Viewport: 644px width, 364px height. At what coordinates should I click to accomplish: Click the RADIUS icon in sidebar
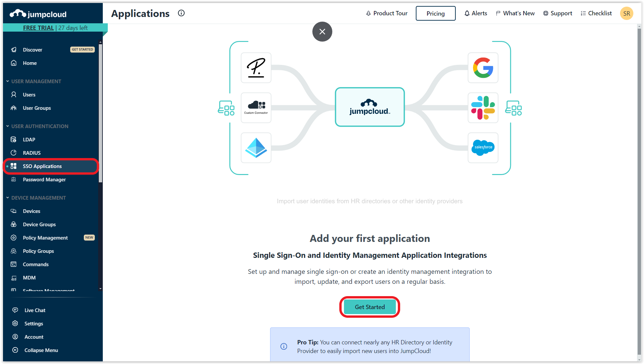click(x=14, y=153)
